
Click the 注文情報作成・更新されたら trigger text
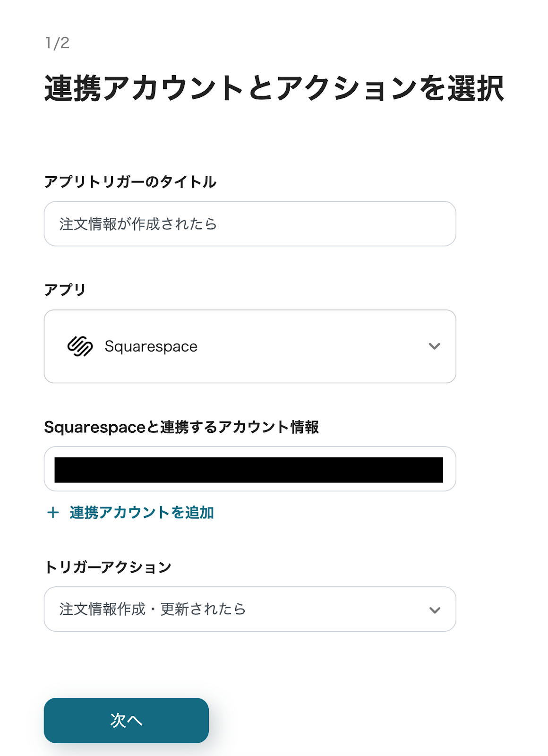pos(153,610)
